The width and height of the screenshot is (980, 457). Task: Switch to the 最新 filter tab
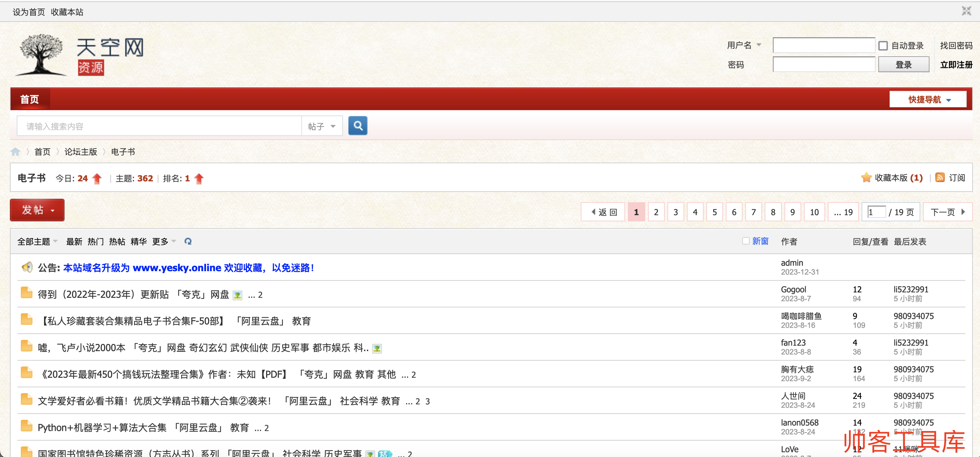click(x=74, y=241)
